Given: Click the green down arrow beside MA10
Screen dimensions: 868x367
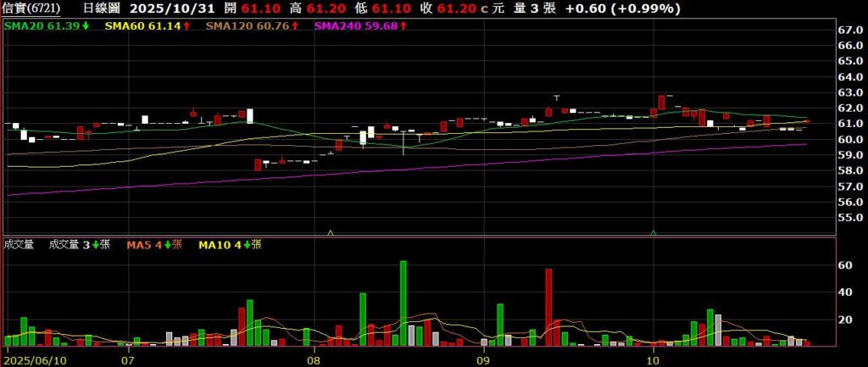Looking at the screenshot, I should (x=244, y=245).
